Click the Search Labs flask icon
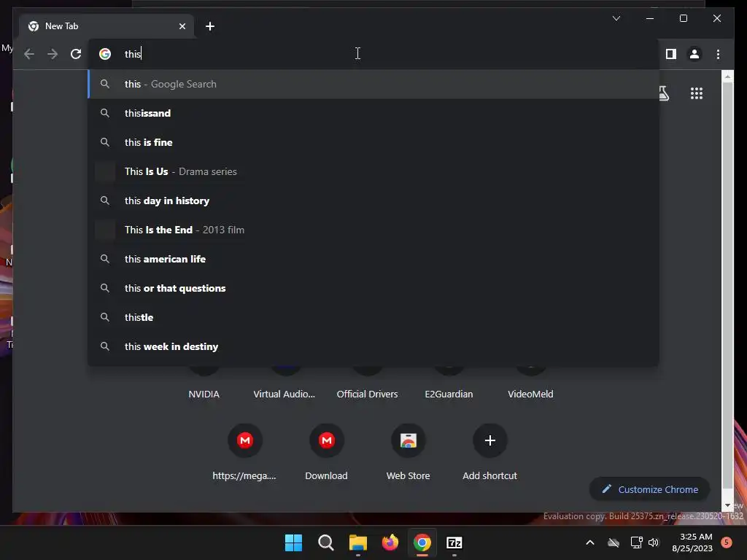Viewport: 747px width, 560px height. click(664, 93)
